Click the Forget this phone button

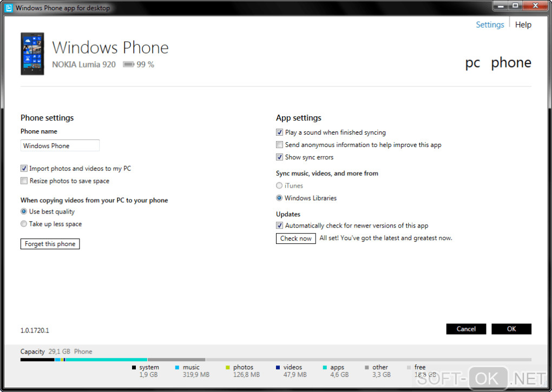point(50,244)
